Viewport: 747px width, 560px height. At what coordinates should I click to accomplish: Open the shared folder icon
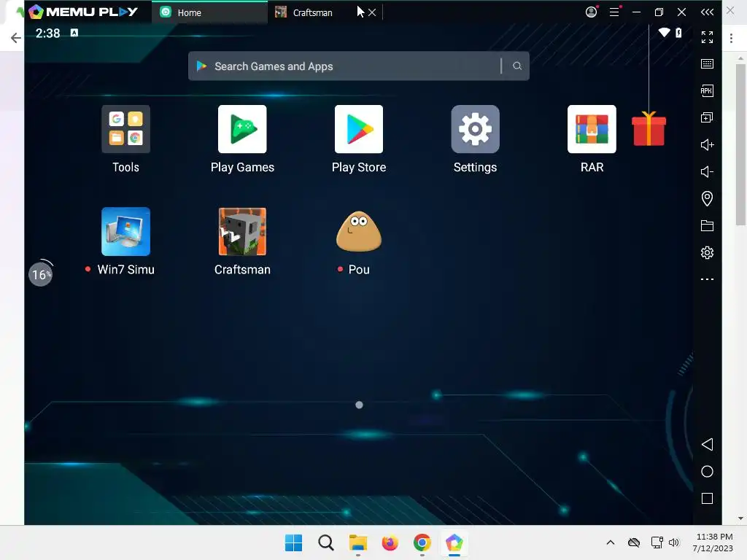coord(707,226)
